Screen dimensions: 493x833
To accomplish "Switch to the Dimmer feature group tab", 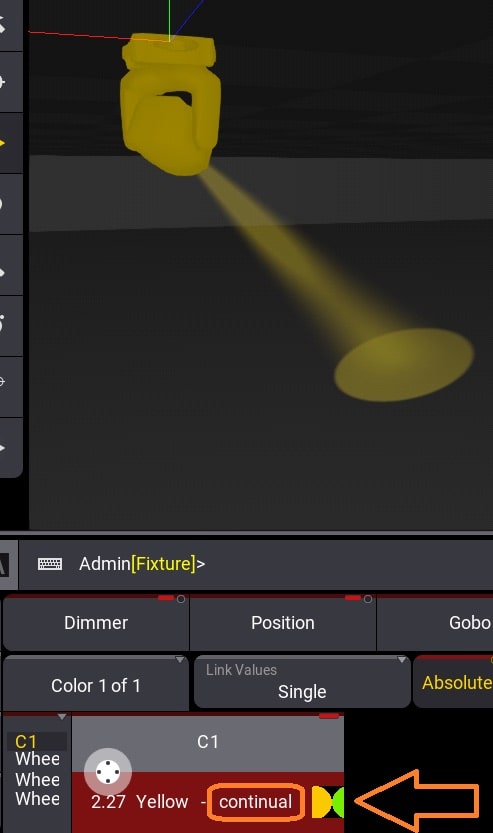I will tap(96, 622).
